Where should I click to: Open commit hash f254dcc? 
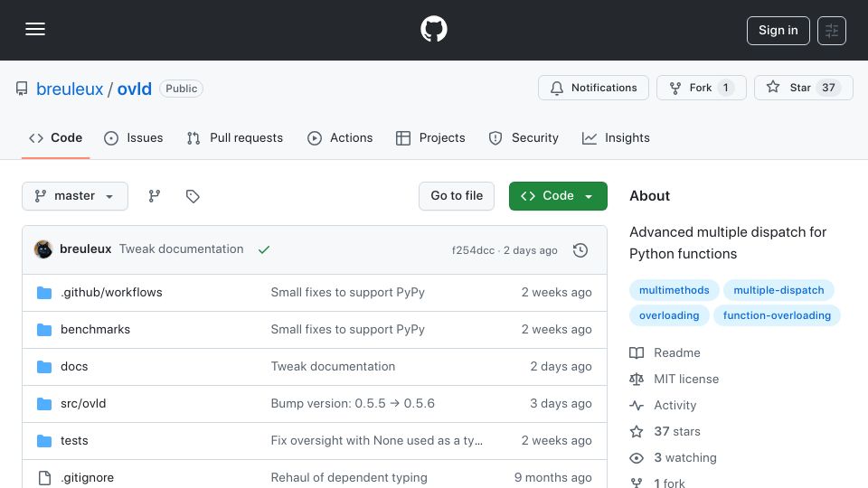click(x=473, y=250)
